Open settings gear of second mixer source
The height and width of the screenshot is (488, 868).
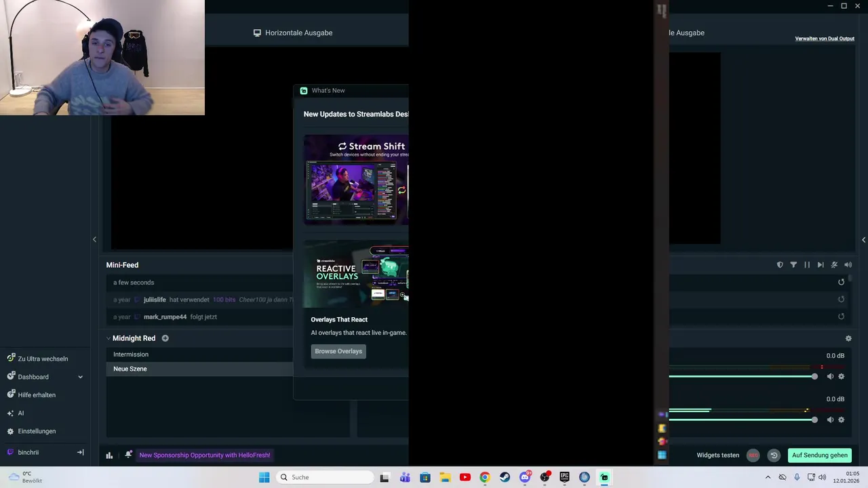coord(842,420)
